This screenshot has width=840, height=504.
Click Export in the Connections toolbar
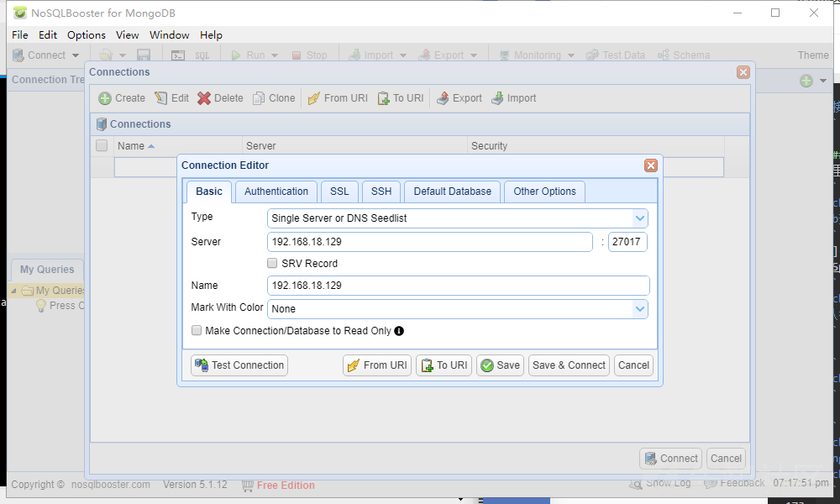pos(459,98)
